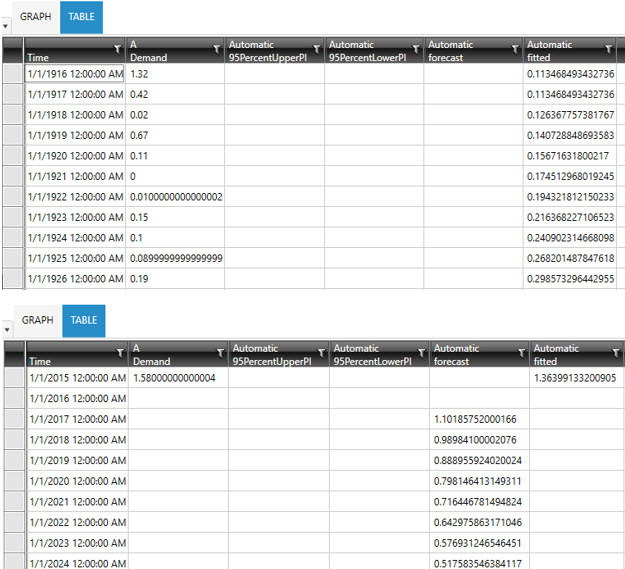Expand the small arrow beside the upper GRAPH tab
The image size is (625, 569).
7,25
